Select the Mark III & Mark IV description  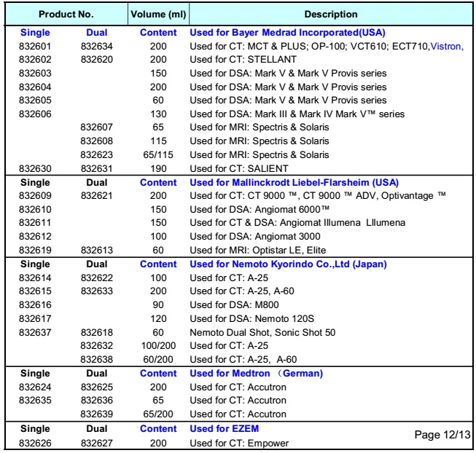(x=297, y=114)
